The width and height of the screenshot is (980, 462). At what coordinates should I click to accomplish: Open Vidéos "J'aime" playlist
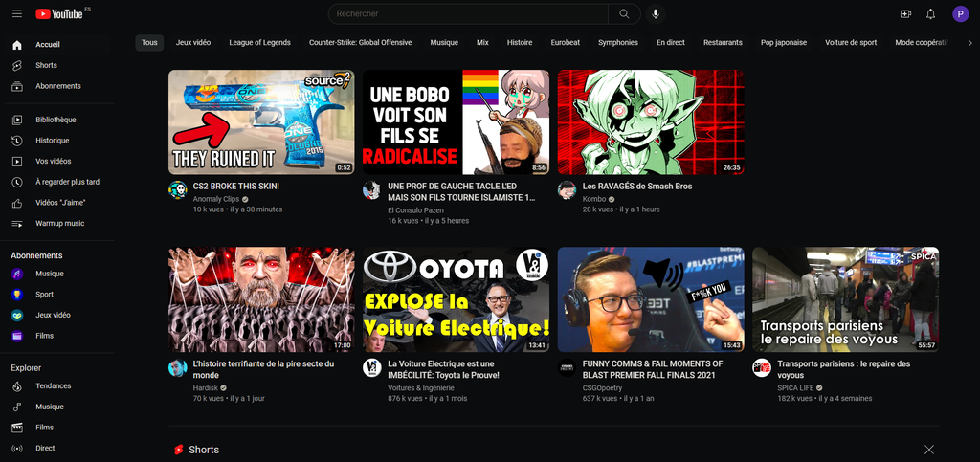click(57, 203)
